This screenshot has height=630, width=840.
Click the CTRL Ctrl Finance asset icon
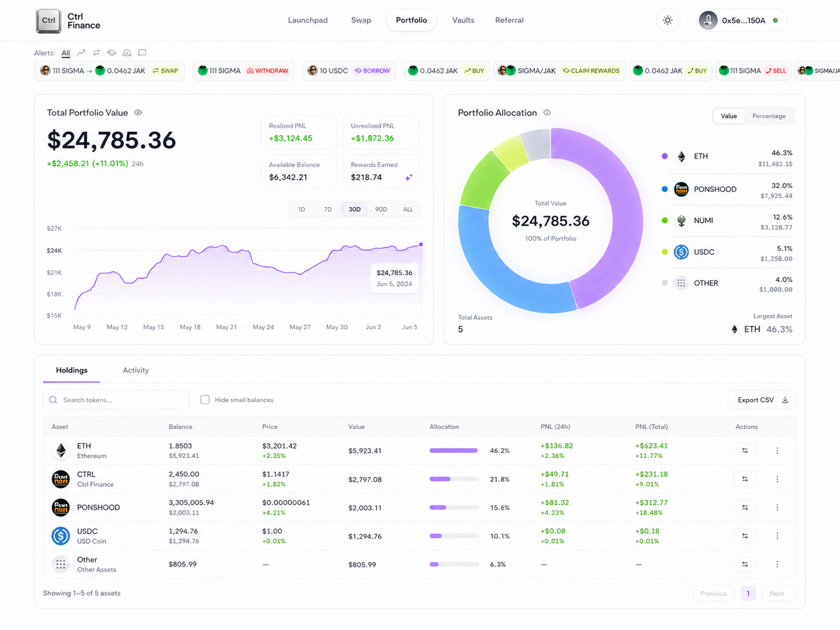[61, 479]
